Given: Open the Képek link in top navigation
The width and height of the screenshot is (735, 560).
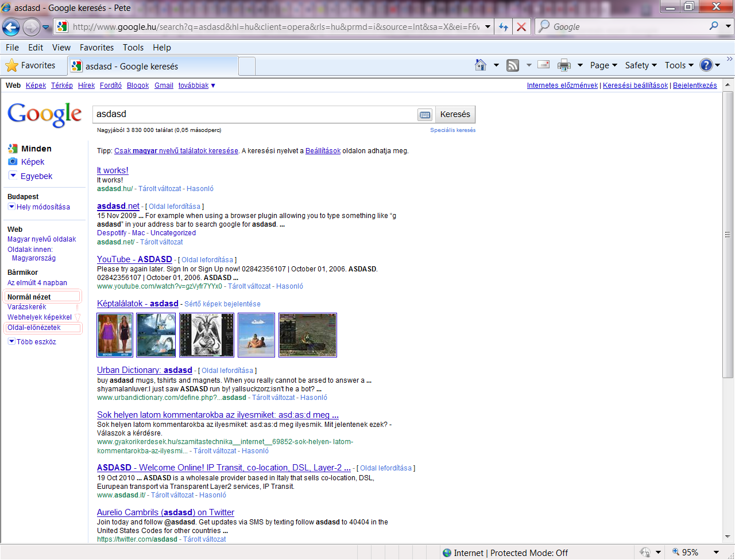Looking at the screenshot, I should 36,85.
